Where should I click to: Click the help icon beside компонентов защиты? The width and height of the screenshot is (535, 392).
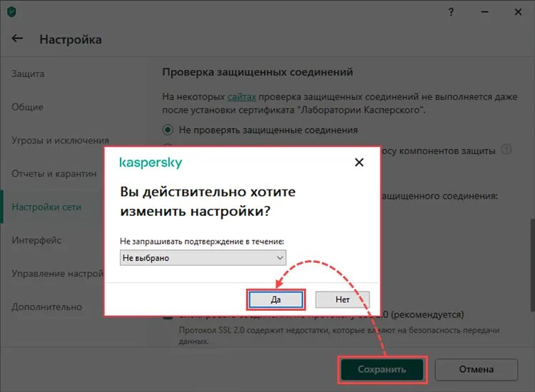506,149
